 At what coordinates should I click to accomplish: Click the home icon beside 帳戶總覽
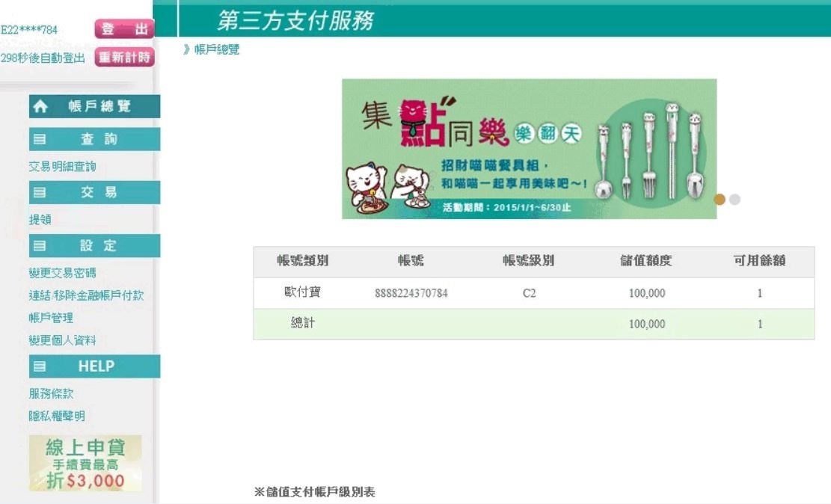click(x=40, y=107)
